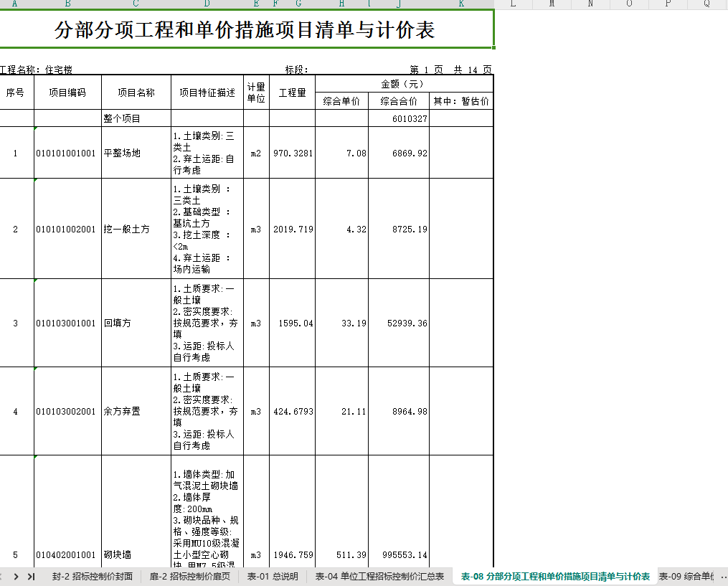Screen dimensions: 728x586
Task: Open the 表-01 总说明 sheet tab
Action: [273, 577]
